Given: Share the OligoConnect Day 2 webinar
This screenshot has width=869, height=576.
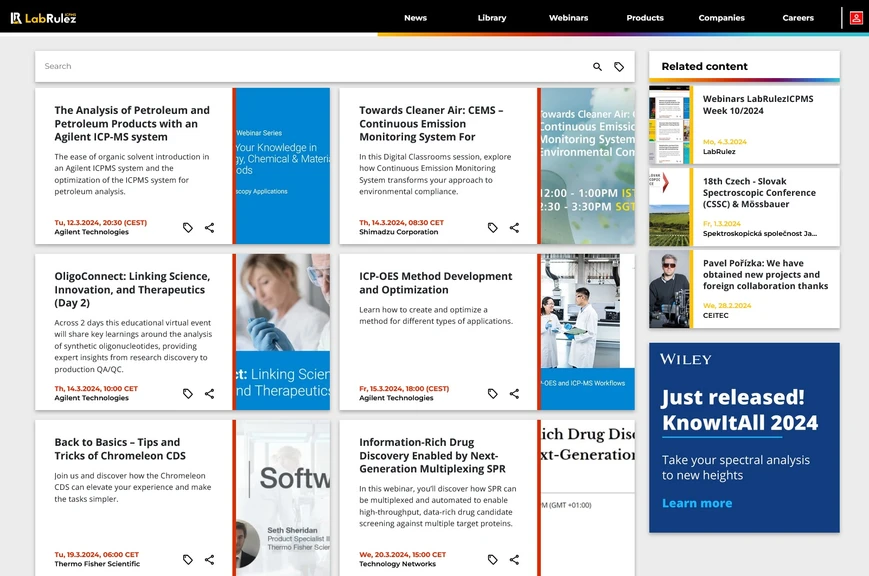Looking at the screenshot, I should coord(209,394).
